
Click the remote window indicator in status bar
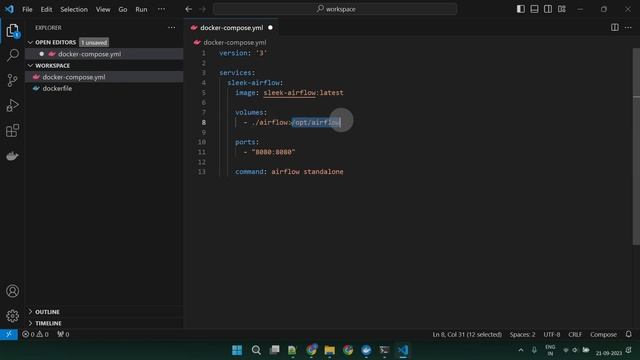9,334
